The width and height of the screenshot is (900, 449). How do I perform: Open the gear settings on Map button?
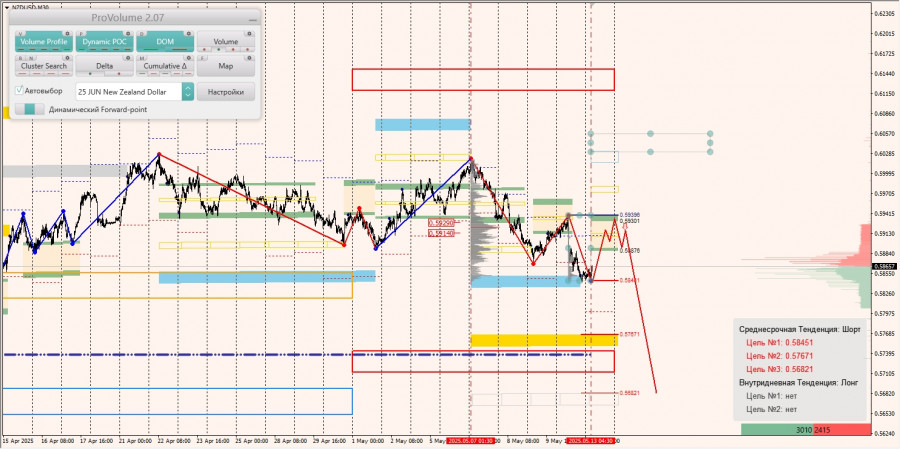(249, 58)
